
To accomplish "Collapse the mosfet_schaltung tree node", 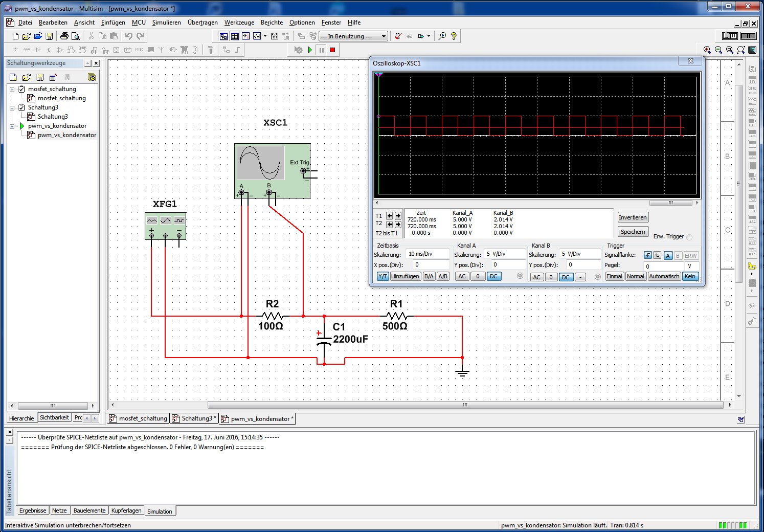I will tap(12, 89).
